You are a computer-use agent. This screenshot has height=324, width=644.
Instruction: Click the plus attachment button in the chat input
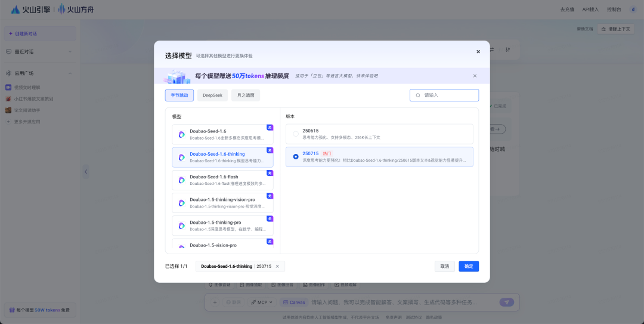tap(215, 303)
